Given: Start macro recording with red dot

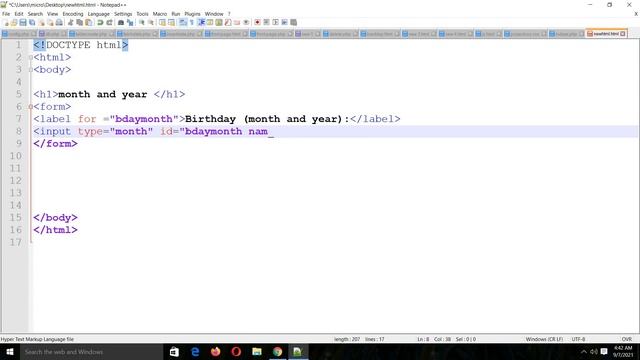Looking at the screenshot, I should (258, 22).
